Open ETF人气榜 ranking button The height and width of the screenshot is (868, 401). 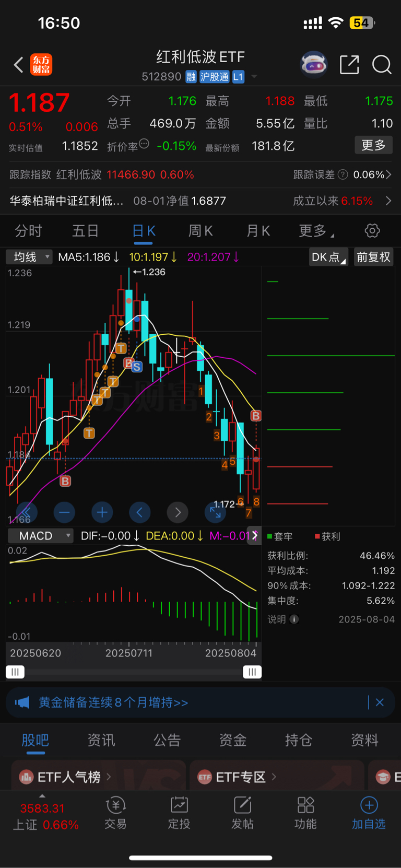pyautogui.click(x=99, y=776)
